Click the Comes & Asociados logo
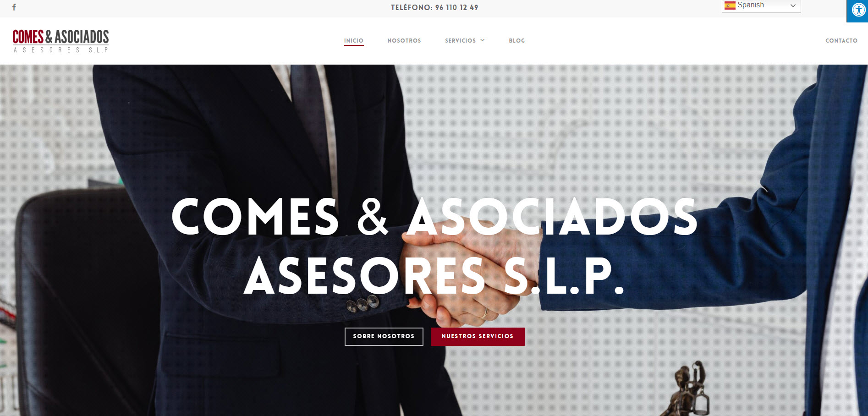 [60, 41]
